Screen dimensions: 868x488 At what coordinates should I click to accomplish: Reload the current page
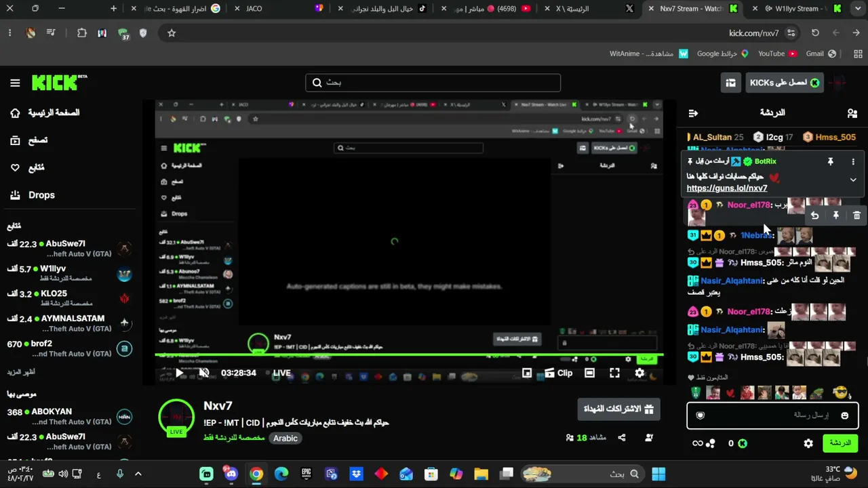[815, 33]
